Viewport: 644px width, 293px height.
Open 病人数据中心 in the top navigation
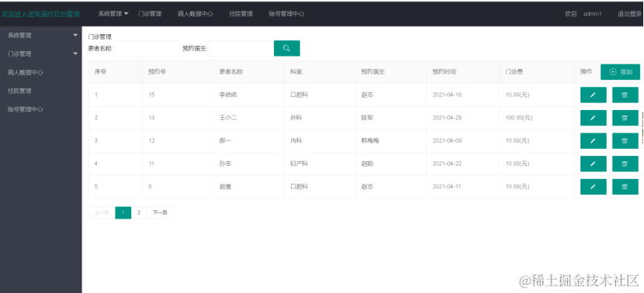pos(195,13)
